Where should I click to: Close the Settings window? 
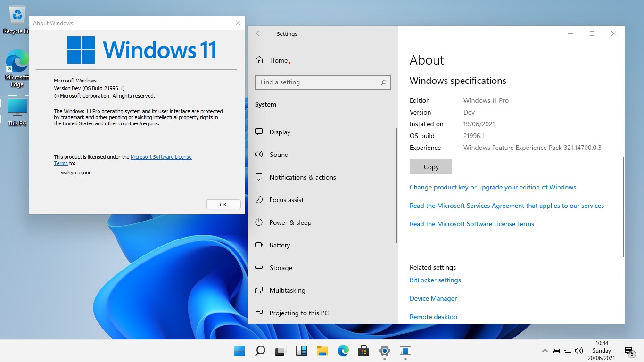pos(614,33)
